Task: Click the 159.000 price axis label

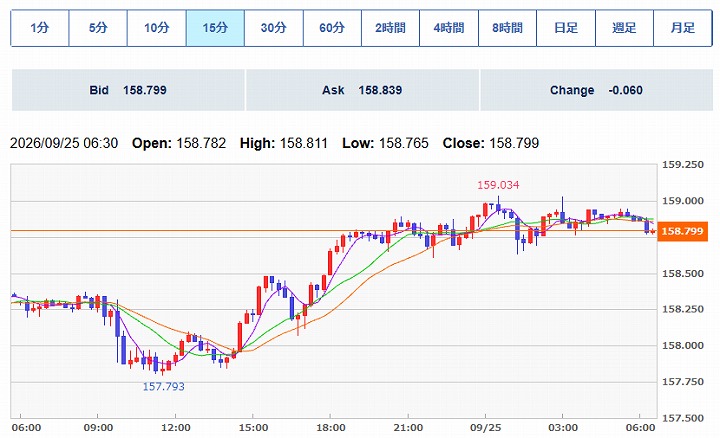Action: 682,201
